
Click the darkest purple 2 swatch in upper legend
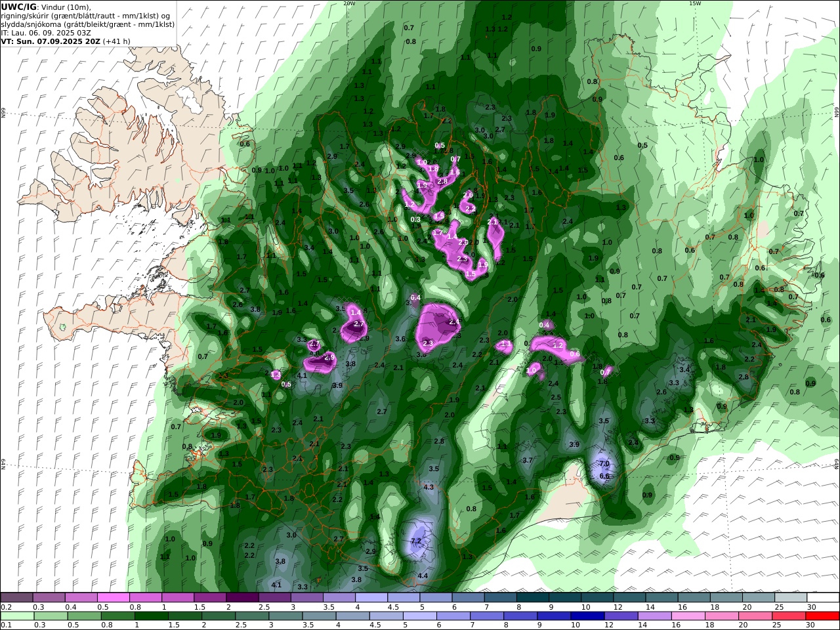[242, 598]
